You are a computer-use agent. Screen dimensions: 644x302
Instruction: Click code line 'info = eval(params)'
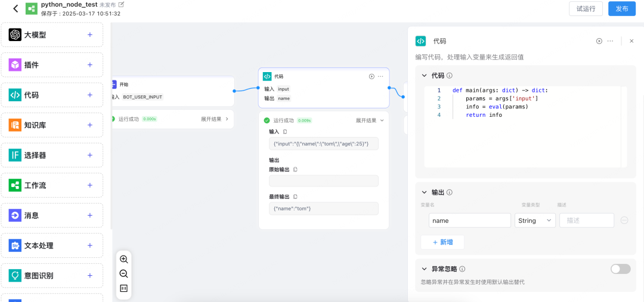pos(497,107)
